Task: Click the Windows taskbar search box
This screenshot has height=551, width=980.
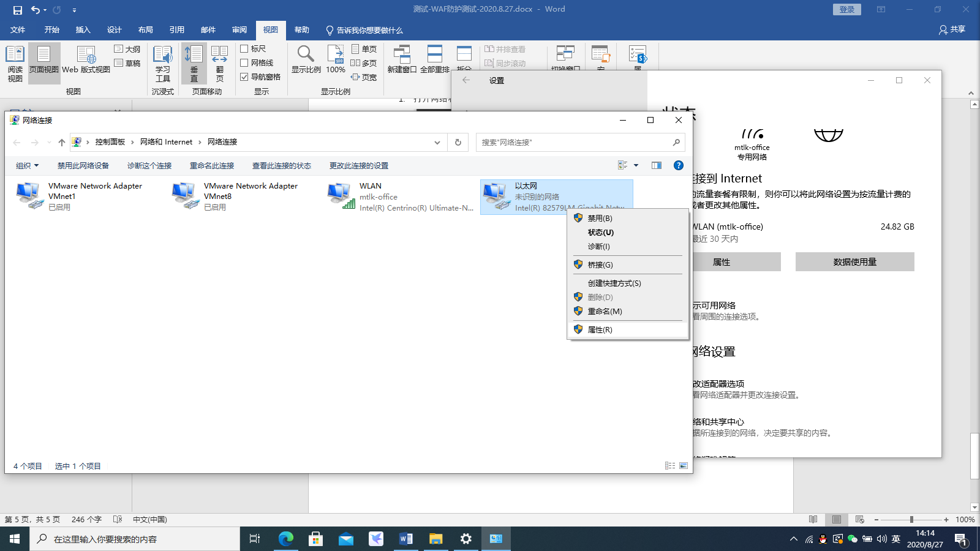Action: pos(135,539)
